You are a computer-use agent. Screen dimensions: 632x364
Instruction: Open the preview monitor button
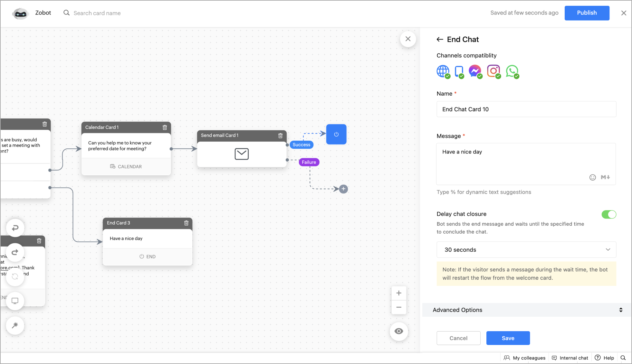(x=15, y=301)
